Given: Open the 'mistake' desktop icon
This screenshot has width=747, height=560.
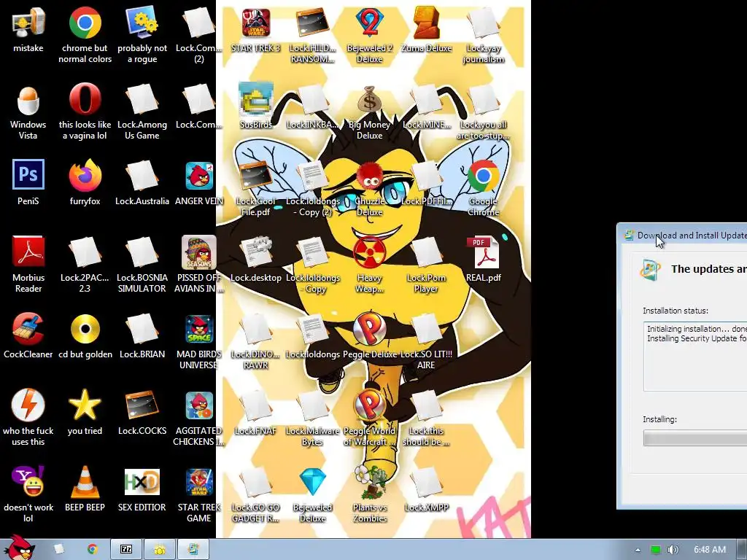Looking at the screenshot, I should [28, 23].
